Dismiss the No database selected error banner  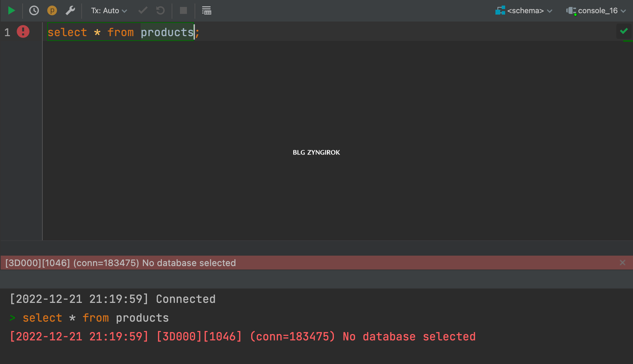point(623,263)
